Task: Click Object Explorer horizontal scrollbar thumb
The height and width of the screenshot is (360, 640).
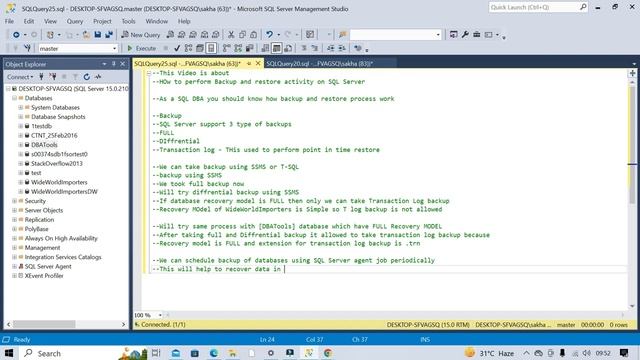Action: tap(44, 324)
